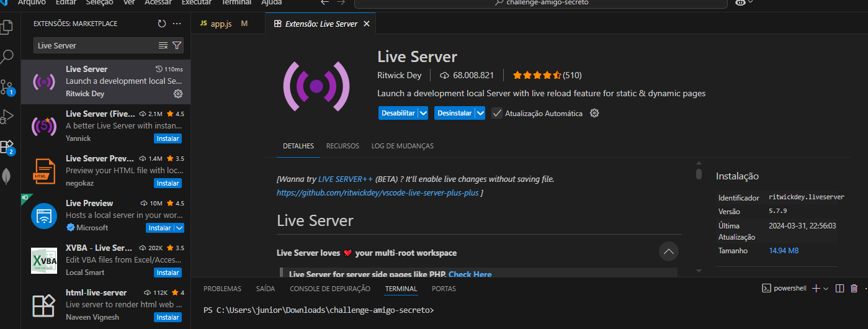The width and height of the screenshot is (868, 329).
Task: Switch to the RECURSOS tab
Action: pos(342,146)
